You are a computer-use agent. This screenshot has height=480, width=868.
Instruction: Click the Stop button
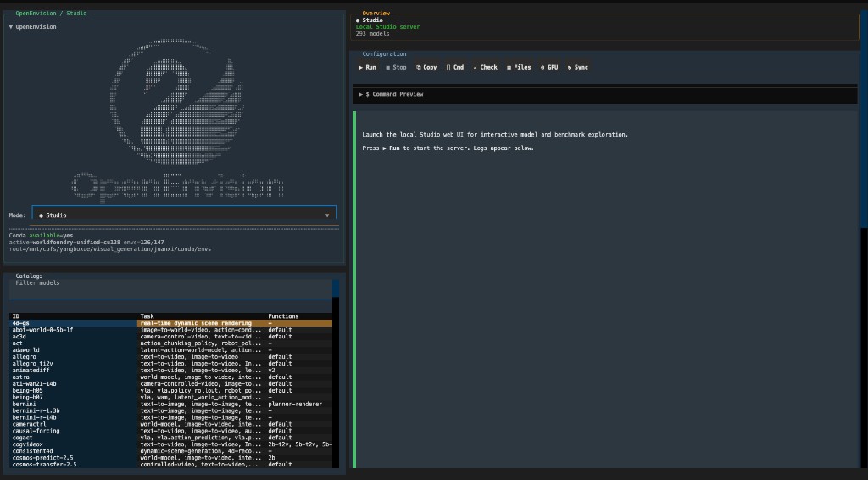coord(396,68)
